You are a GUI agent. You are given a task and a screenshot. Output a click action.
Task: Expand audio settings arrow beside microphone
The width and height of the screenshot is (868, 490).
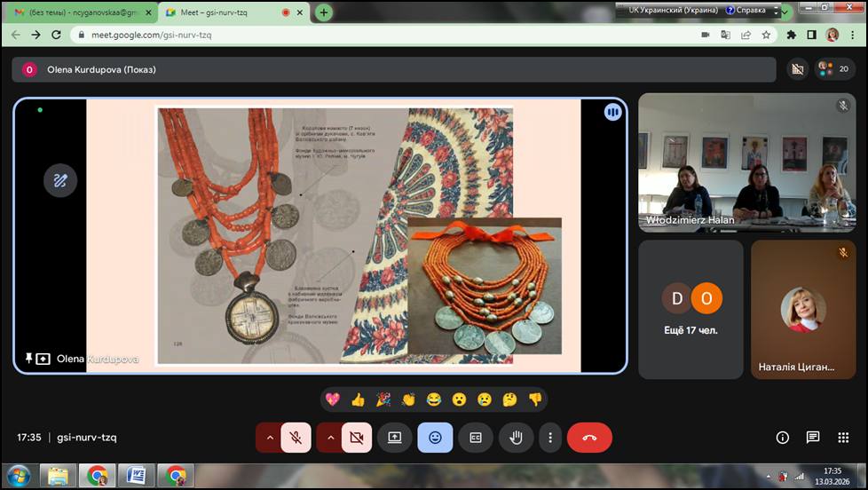click(x=270, y=438)
